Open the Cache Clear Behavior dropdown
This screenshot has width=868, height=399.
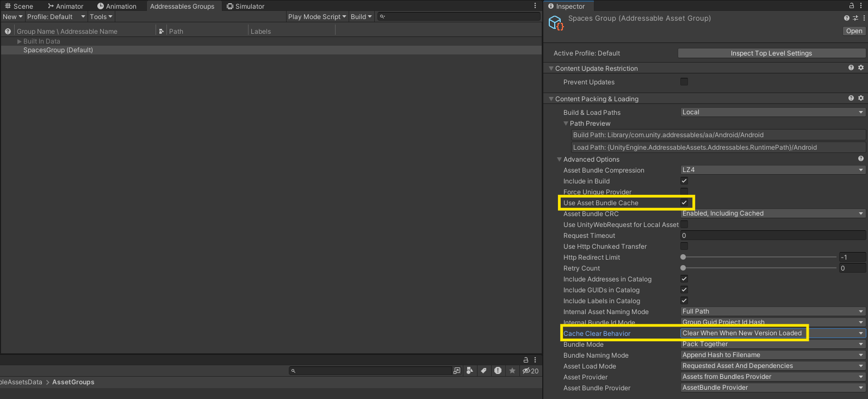772,333
